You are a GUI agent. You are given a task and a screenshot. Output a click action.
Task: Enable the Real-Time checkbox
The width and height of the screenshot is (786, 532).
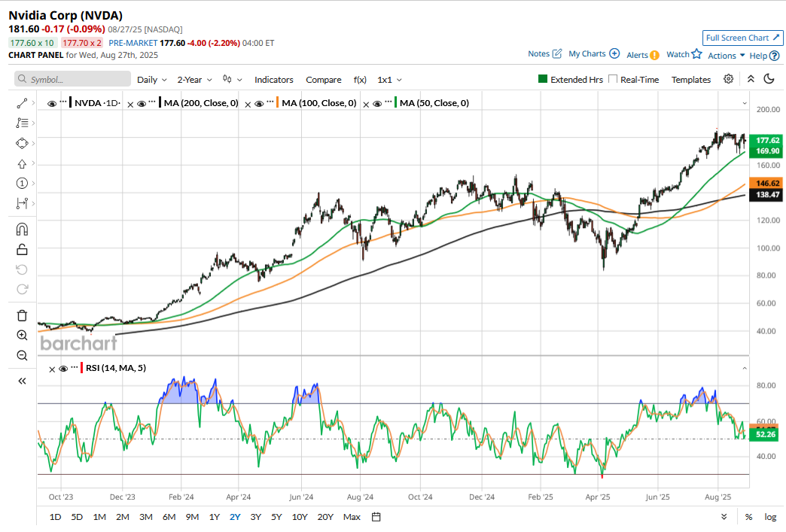click(613, 79)
